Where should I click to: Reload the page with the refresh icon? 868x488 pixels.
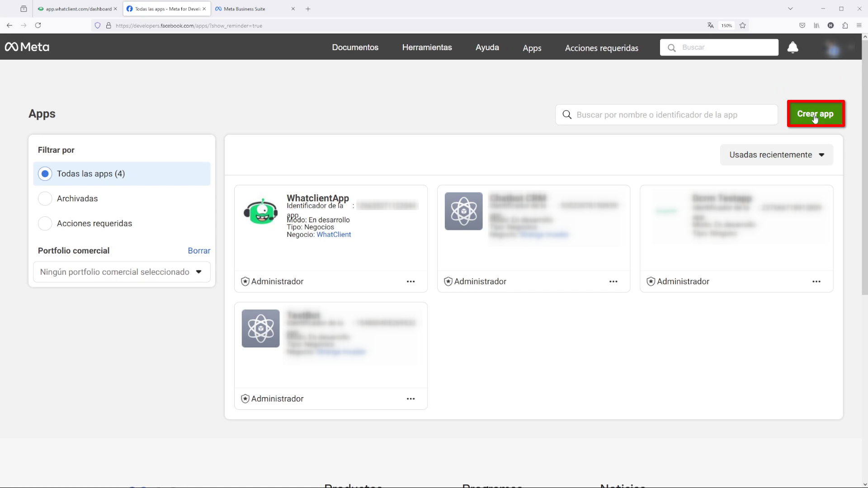pyautogui.click(x=38, y=25)
